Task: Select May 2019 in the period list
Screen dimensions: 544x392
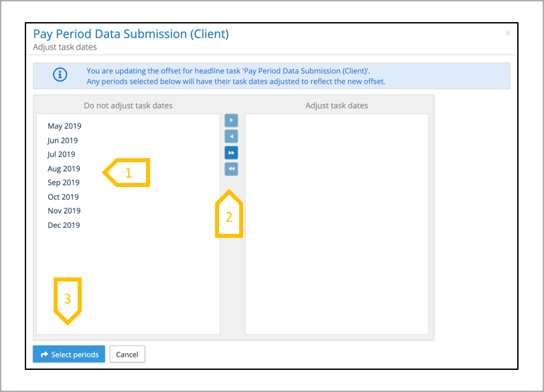Action: 64,126
